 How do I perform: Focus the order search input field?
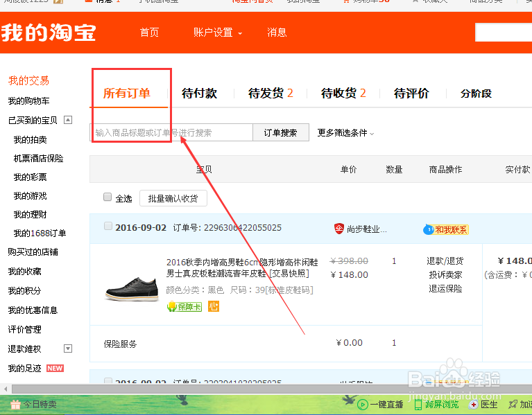171,132
